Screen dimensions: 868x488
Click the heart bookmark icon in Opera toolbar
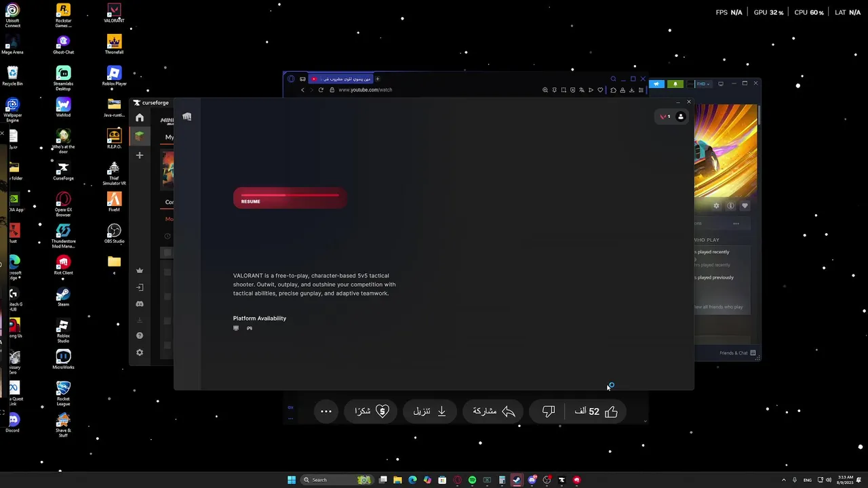click(x=600, y=89)
